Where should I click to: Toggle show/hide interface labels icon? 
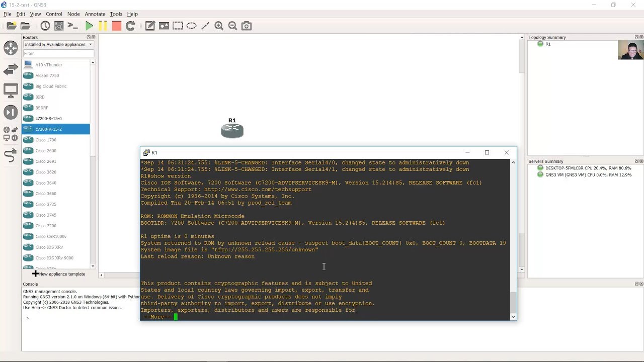(x=59, y=26)
